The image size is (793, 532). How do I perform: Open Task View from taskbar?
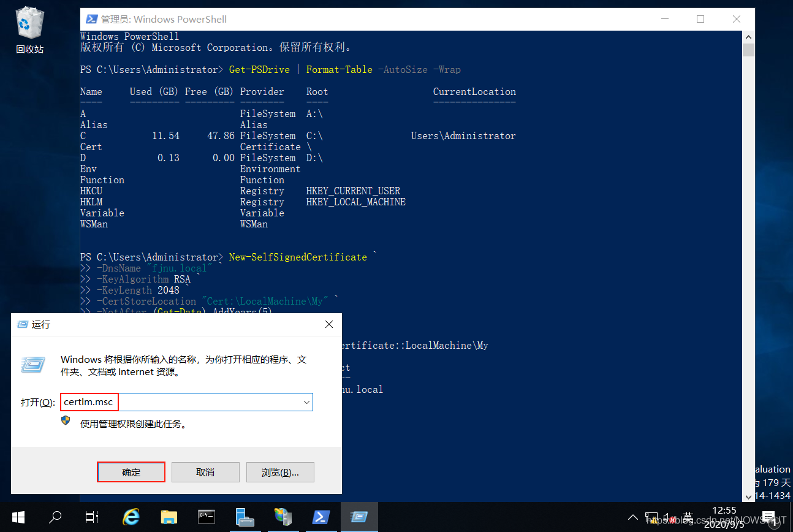pyautogui.click(x=92, y=517)
